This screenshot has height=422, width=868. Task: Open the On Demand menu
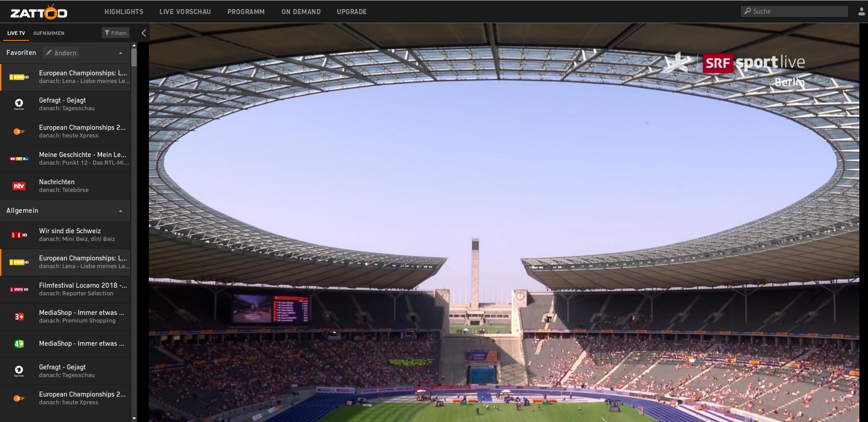301,12
